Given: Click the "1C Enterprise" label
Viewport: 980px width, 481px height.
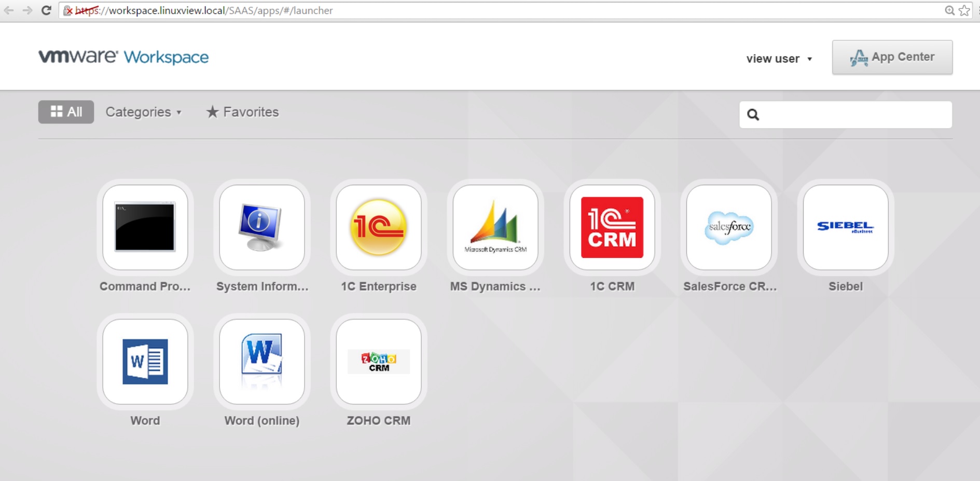Looking at the screenshot, I should [x=379, y=286].
